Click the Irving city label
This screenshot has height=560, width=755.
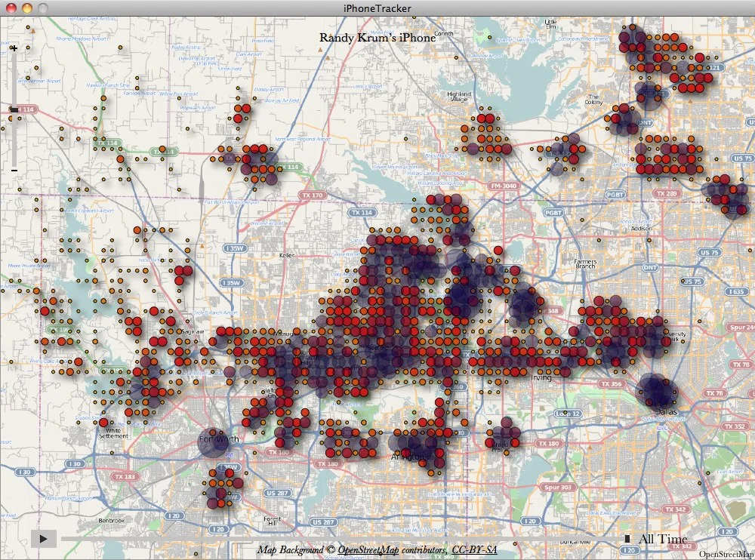coord(541,378)
